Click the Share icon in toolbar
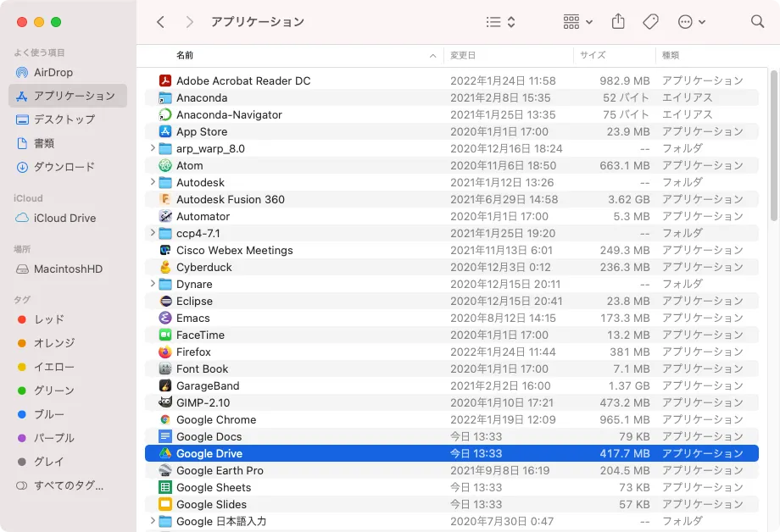Viewport: 780px width, 532px height. 618,22
